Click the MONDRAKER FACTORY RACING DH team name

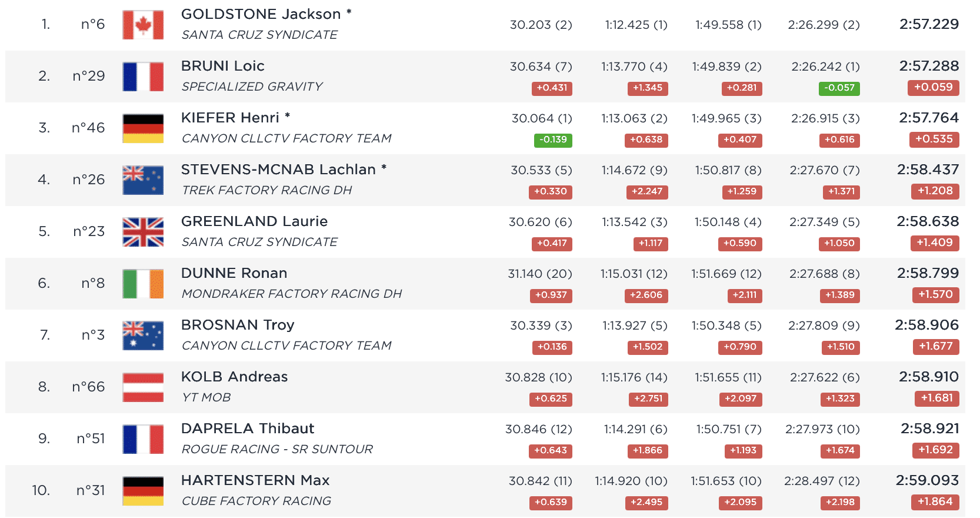291,294
